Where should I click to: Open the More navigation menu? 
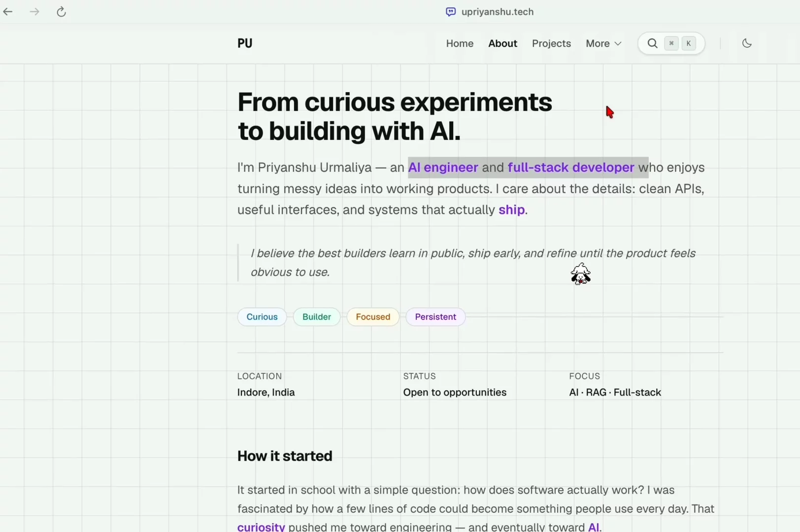pos(603,43)
